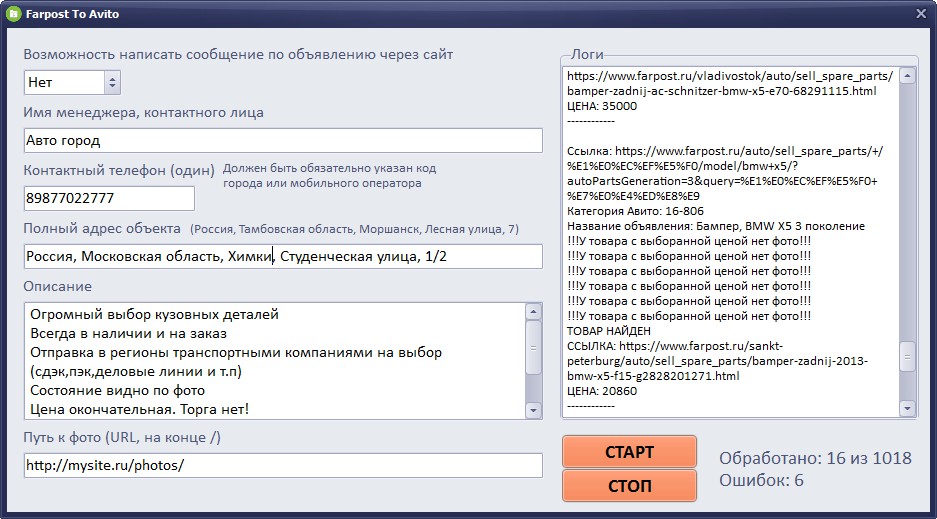
Task: Click the description scrollbar down arrow
Action: [x=533, y=410]
